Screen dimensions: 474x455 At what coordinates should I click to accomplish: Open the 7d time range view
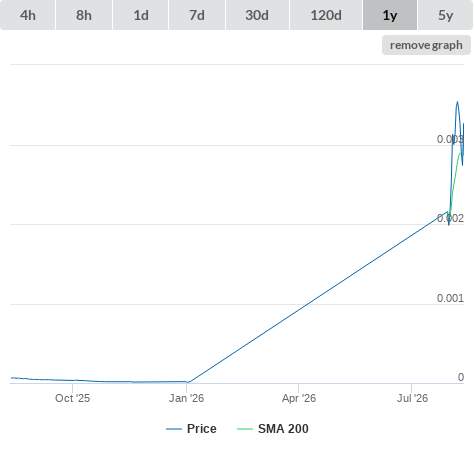(x=197, y=15)
